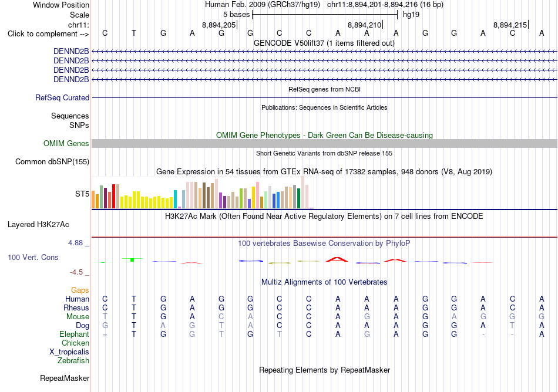Click the -4.5 PhyloP lower limit value
The width and height of the screenshot is (558, 392).
[76, 272]
